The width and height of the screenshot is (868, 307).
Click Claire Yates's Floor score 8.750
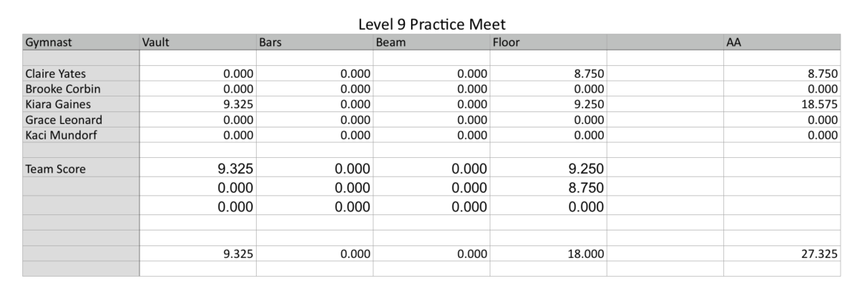[548, 74]
